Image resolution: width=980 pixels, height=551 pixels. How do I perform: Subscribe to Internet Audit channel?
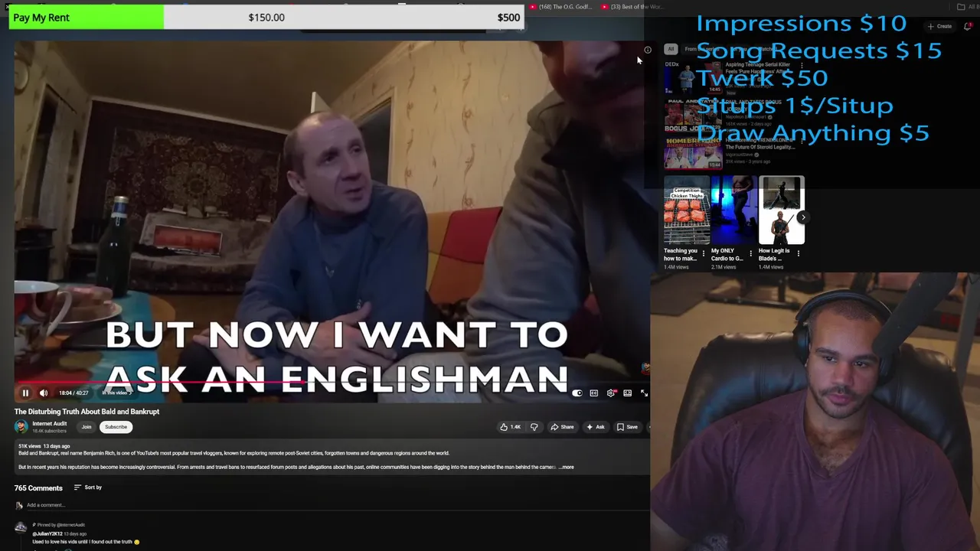(x=116, y=427)
